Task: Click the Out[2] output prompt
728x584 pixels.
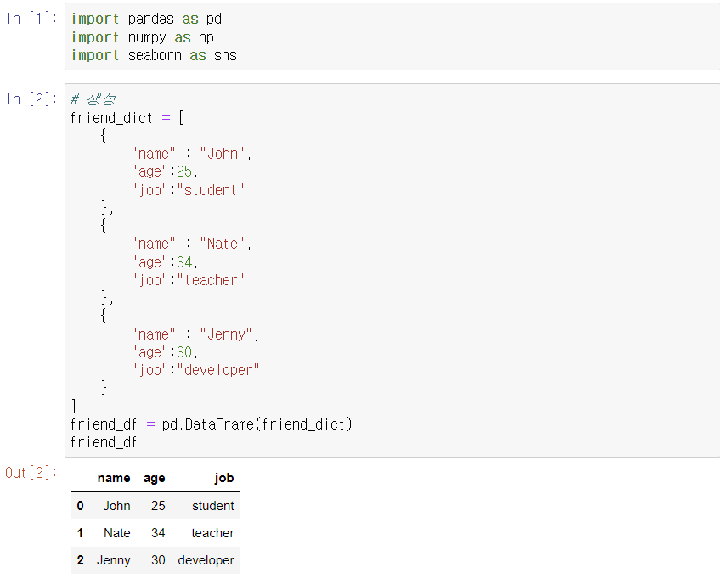Action: click(31, 473)
